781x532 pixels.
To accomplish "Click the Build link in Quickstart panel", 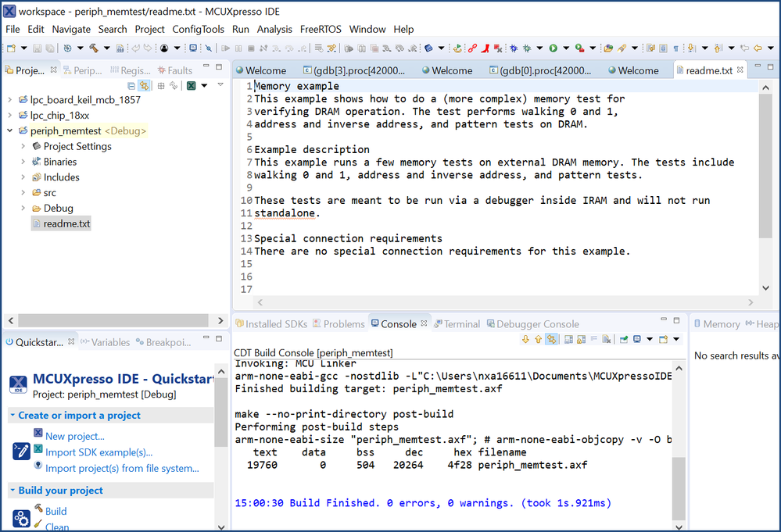I will point(56,511).
